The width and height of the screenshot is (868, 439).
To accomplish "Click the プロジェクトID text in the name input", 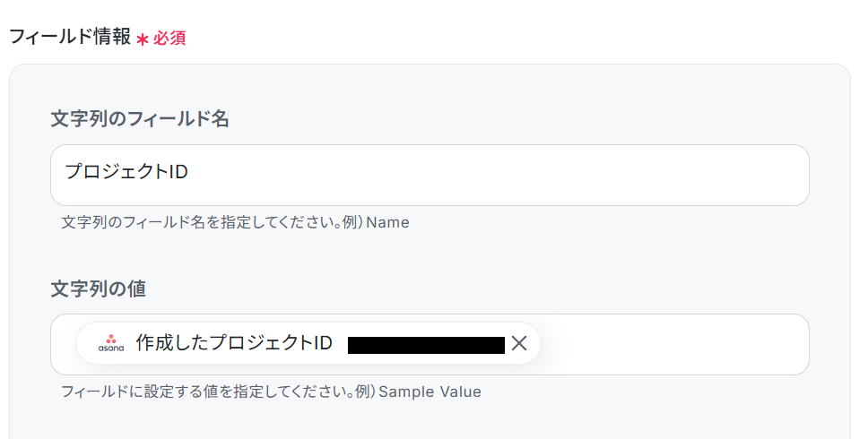I will (126, 171).
